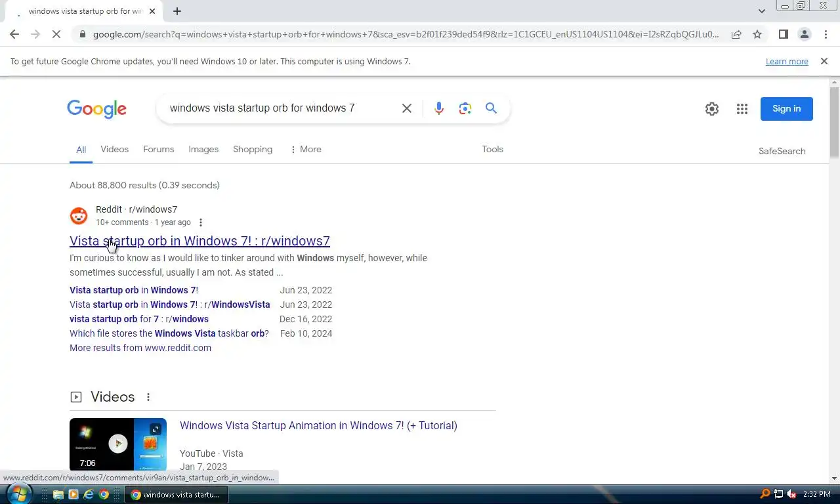Click the 'Reddit · r/windows7' source label

pos(136,209)
